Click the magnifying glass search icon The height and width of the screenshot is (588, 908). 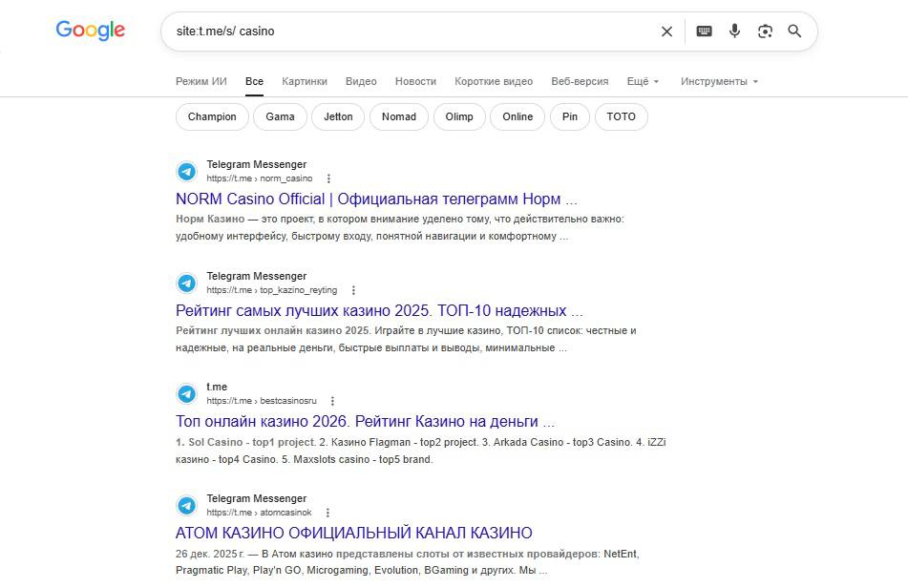click(x=794, y=31)
